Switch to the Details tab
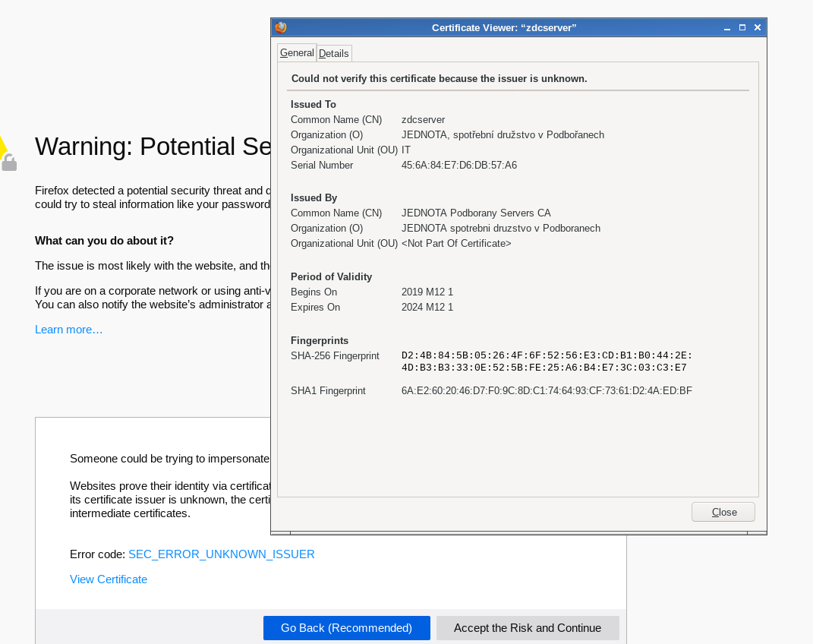 coord(334,53)
